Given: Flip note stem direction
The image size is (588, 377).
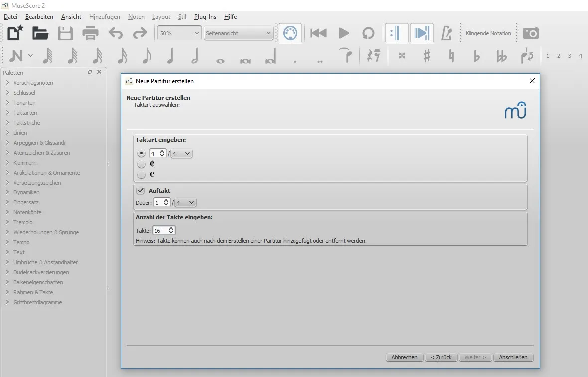Looking at the screenshot, I should (x=527, y=56).
